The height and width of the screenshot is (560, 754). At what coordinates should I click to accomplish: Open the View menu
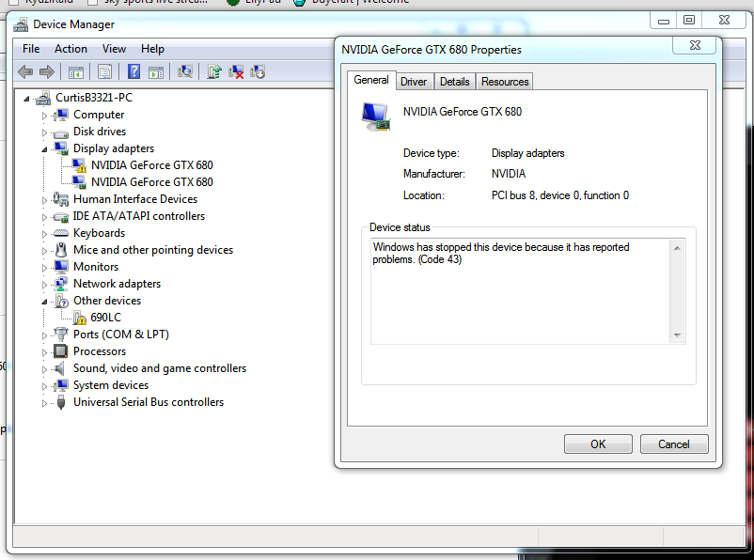click(114, 49)
